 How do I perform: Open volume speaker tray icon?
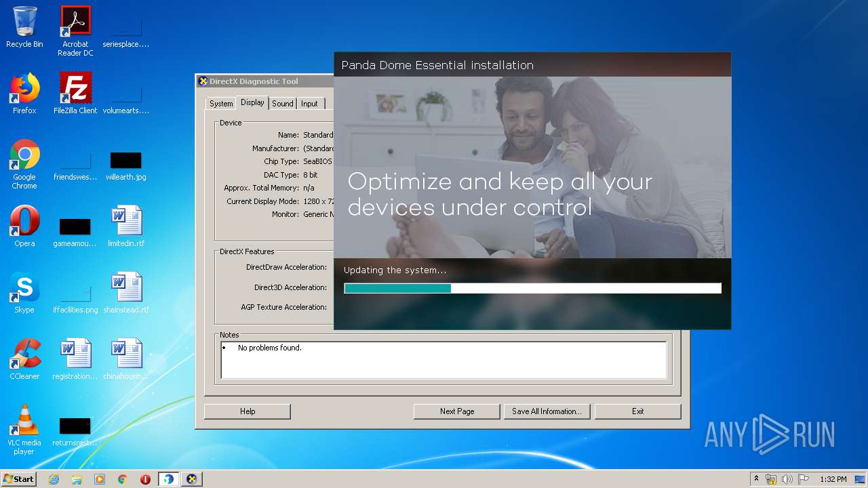point(787,479)
